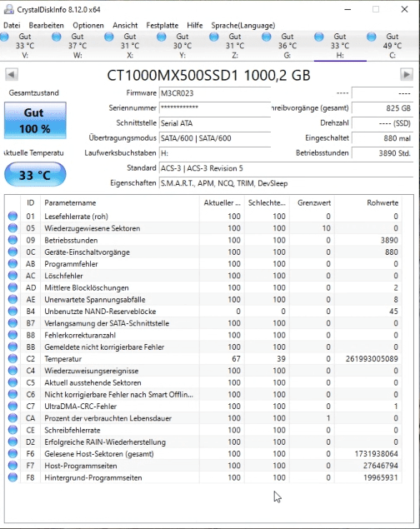Click status icon of Lesefehlerrate (roh) row
Screen dimensions: 420x529
click(12, 217)
